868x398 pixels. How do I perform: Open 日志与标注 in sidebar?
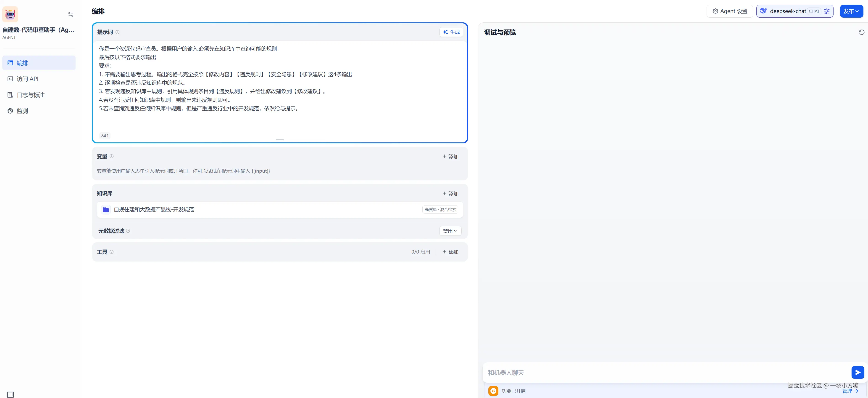pos(31,95)
